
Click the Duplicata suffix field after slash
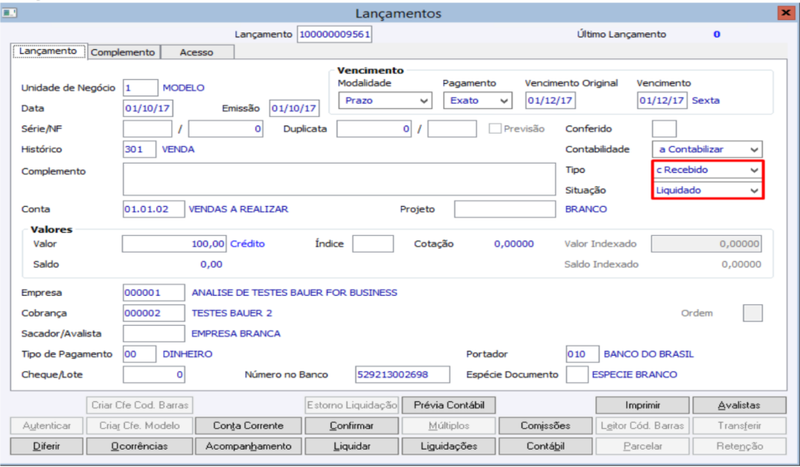point(452,129)
